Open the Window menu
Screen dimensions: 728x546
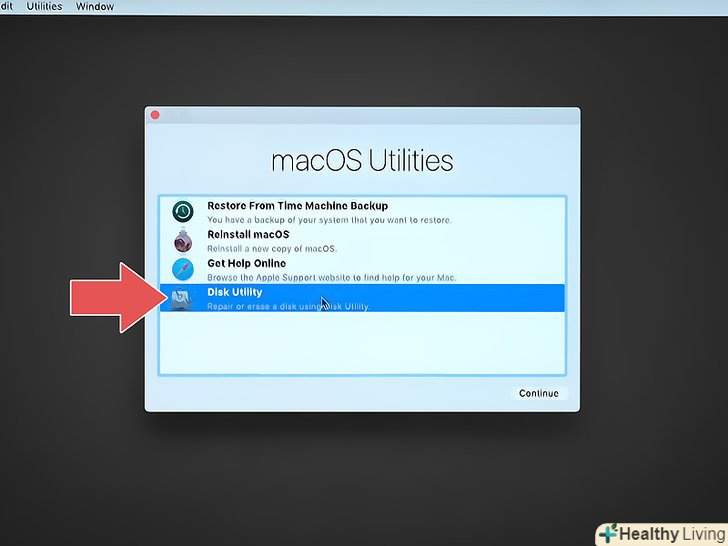pos(95,6)
